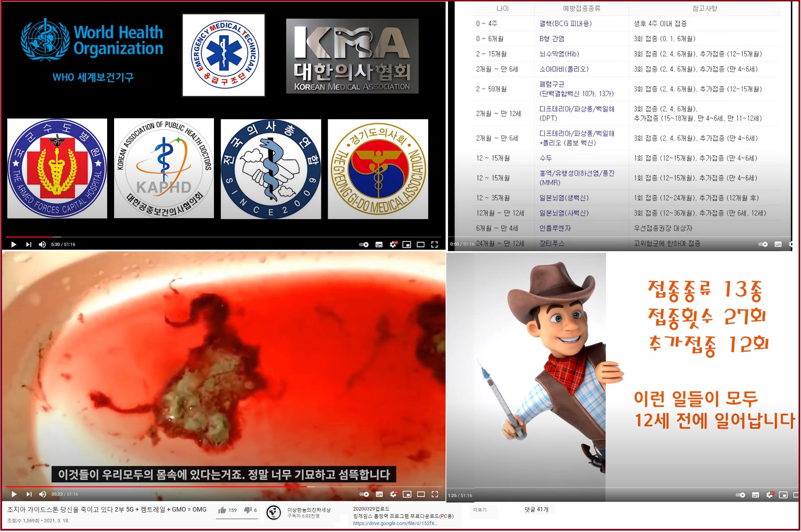Enter fullscreen in the 5:30 player
The width and height of the screenshot is (801, 532).
[435, 245]
